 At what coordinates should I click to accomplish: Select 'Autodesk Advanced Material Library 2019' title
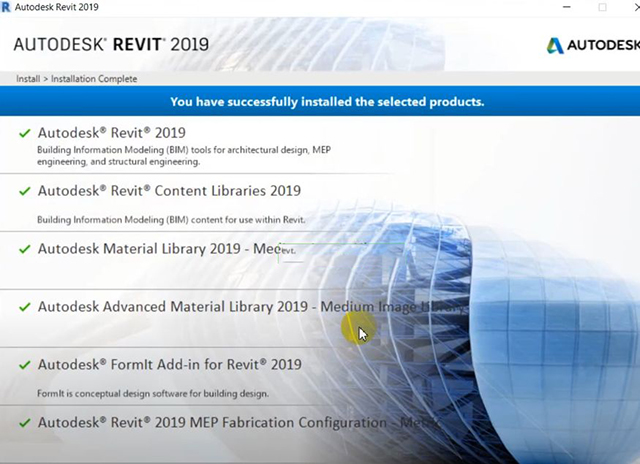click(x=252, y=306)
